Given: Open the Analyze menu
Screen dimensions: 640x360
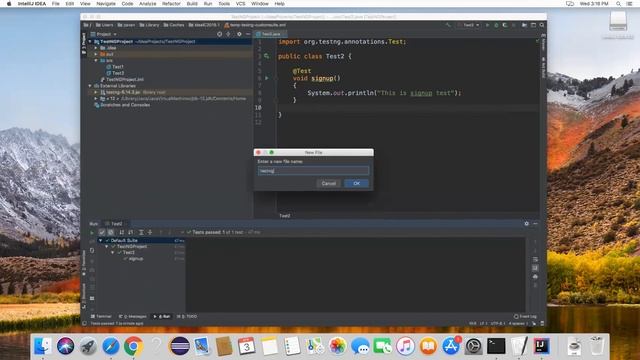Looking at the screenshot, I should (x=147, y=4).
